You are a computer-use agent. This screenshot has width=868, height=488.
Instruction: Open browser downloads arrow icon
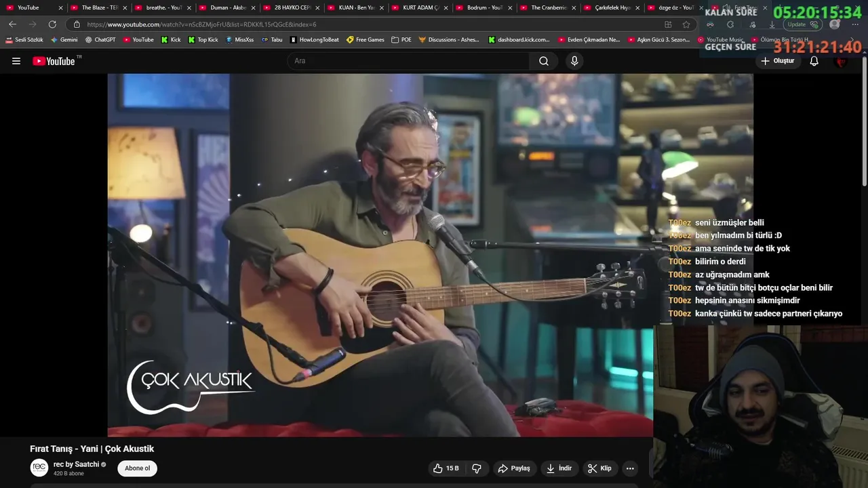(x=772, y=24)
